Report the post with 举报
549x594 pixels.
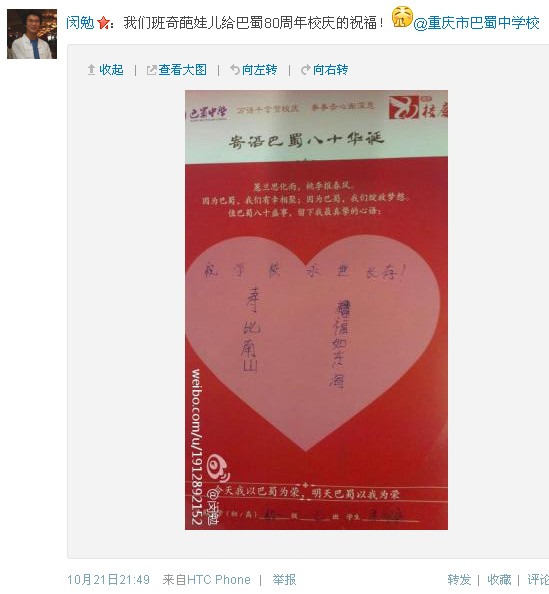click(x=284, y=580)
